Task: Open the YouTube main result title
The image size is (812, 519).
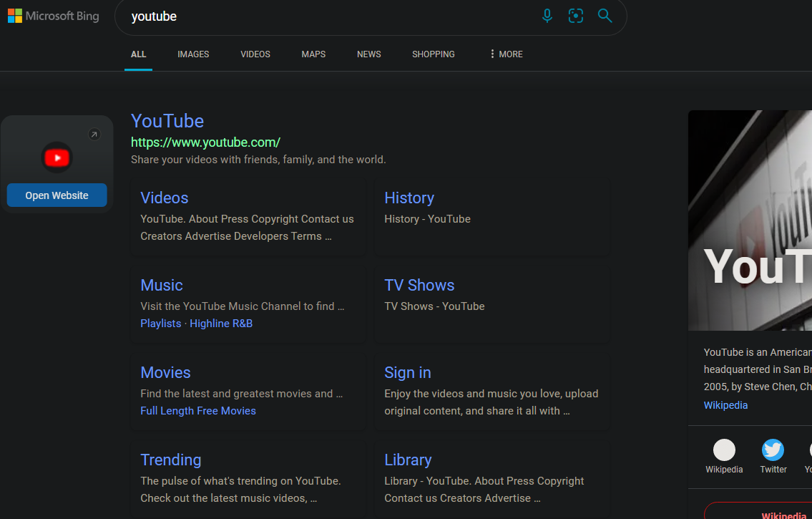Action: (167, 121)
